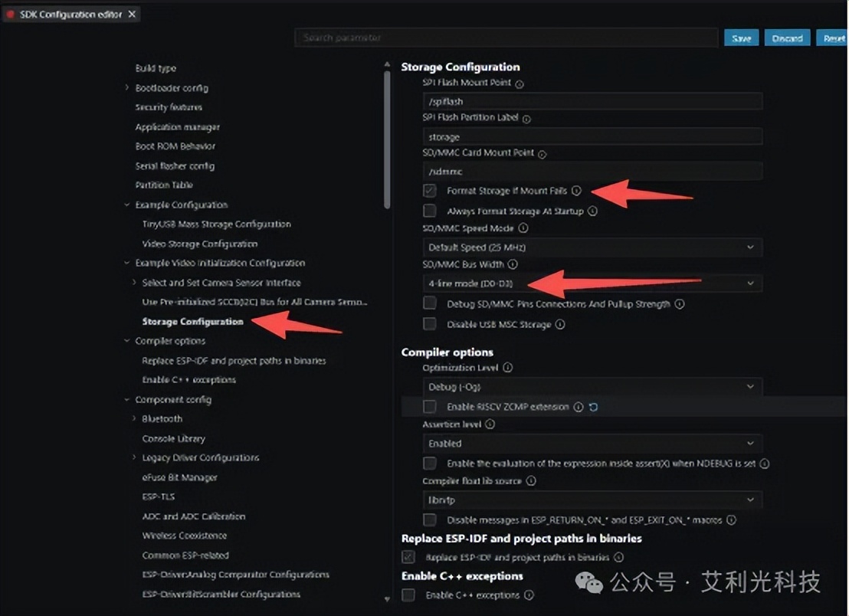This screenshot has width=849, height=616.
Task: Click info icon for Compiler float lib source
Action: coord(531,480)
